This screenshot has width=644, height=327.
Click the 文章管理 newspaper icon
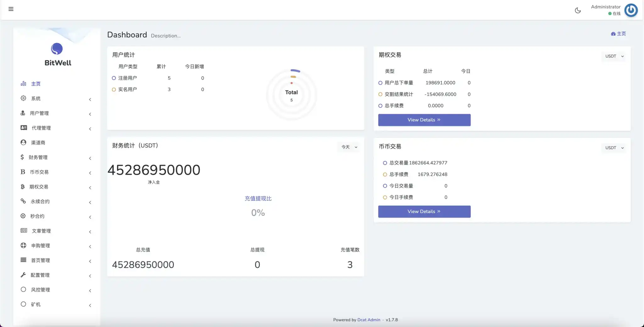[x=24, y=231]
